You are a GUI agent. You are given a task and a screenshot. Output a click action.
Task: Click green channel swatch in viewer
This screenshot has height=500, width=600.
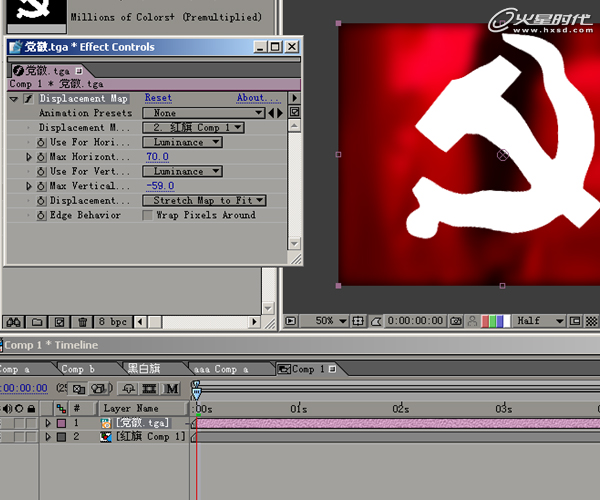point(492,321)
